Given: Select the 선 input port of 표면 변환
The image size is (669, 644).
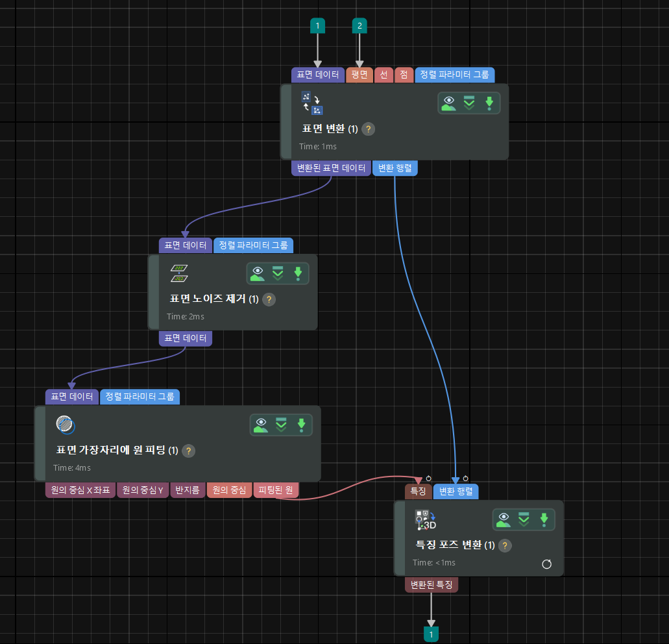Looking at the screenshot, I should tap(384, 75).
